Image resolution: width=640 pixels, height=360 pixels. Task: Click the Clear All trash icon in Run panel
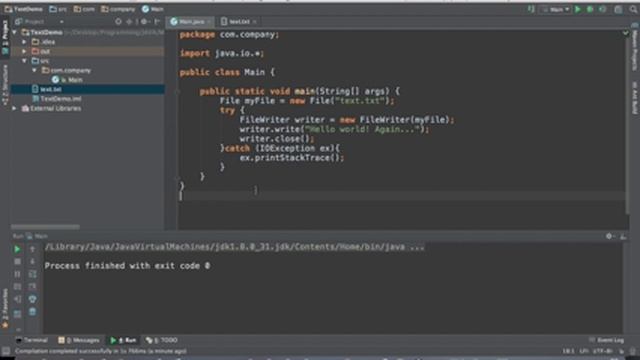32,312
